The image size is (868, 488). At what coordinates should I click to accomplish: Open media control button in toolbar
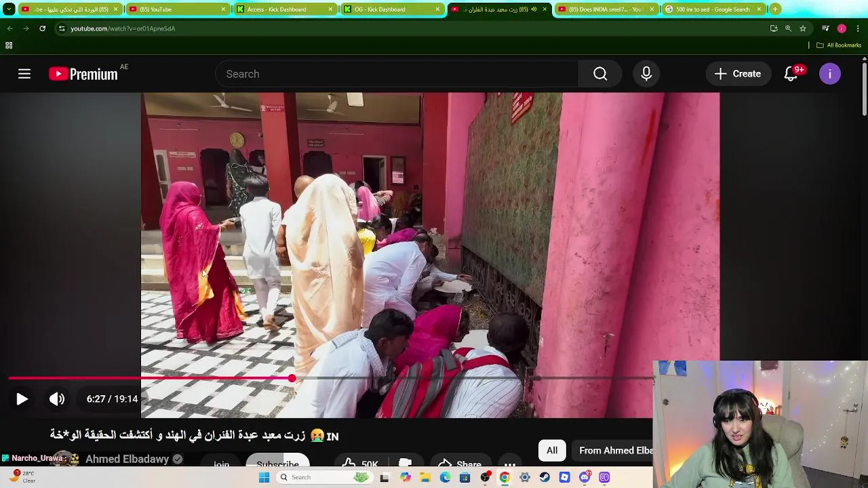point(825,28)
